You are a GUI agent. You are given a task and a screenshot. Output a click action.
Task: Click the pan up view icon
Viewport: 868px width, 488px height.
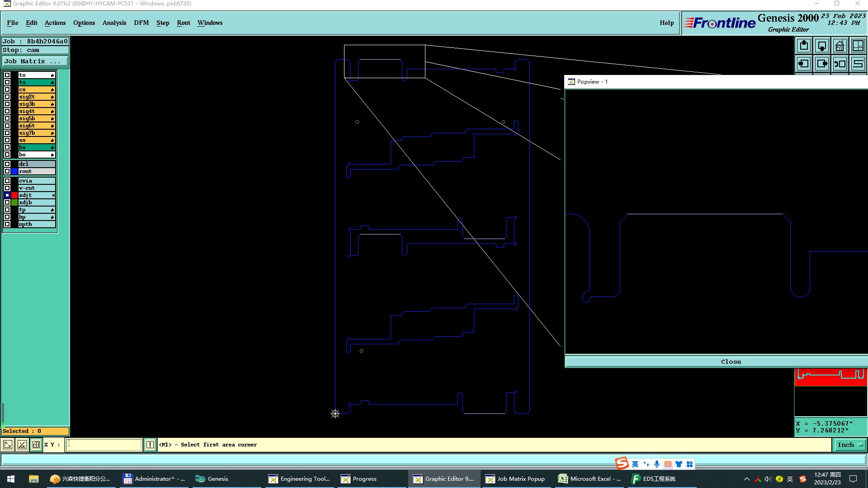click(804, 46)
